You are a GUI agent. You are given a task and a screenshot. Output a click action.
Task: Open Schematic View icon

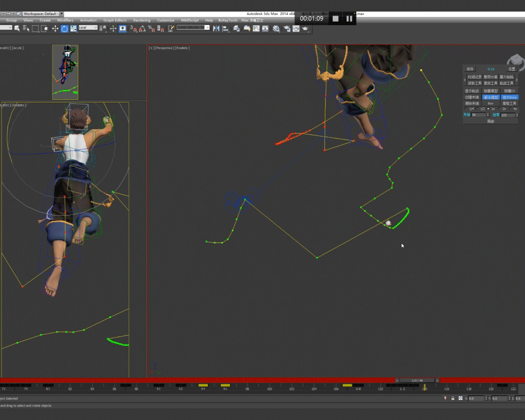click(x=265, y=29)
